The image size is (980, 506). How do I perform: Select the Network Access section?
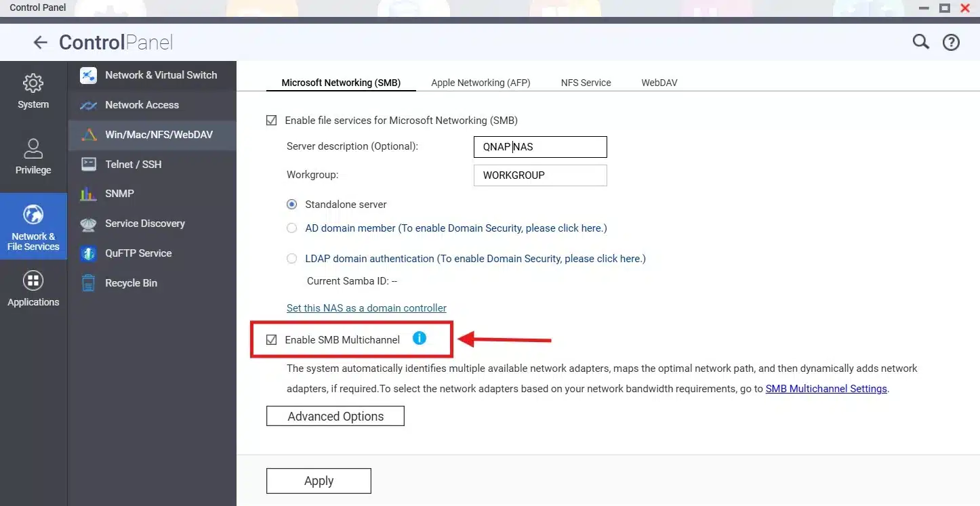point(142,105)
